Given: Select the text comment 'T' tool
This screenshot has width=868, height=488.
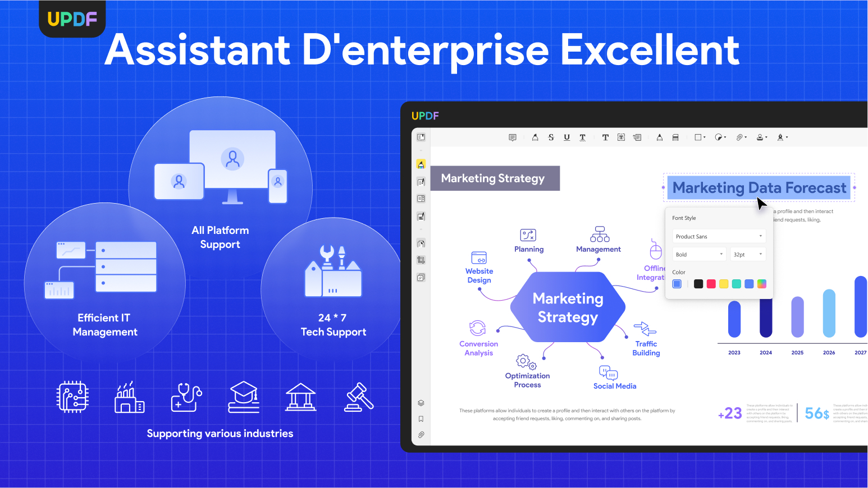Looking at the screenshot, I should pos(605,137).
